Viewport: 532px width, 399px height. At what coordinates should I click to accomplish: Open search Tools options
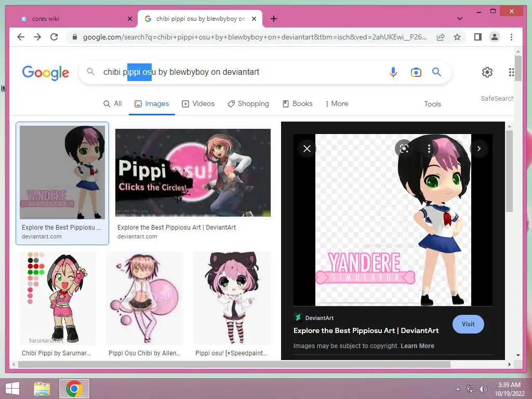(x=432, y=104)
